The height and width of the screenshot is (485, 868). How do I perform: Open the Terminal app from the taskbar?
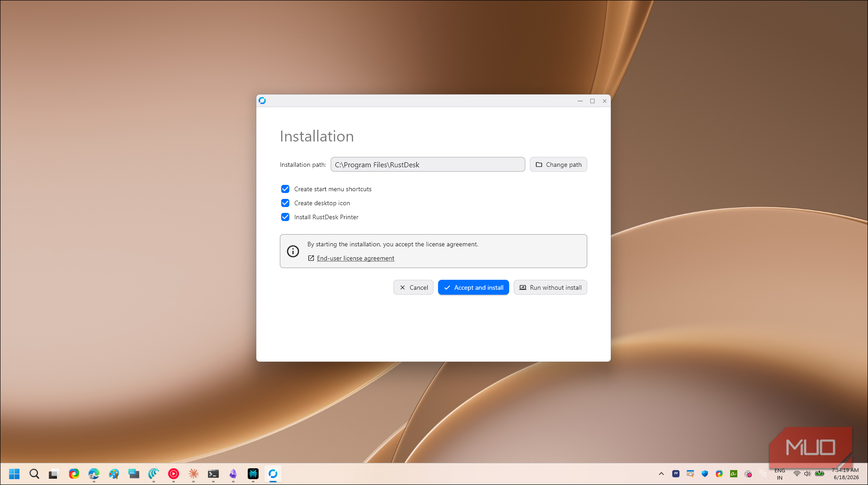coord(213,474)
